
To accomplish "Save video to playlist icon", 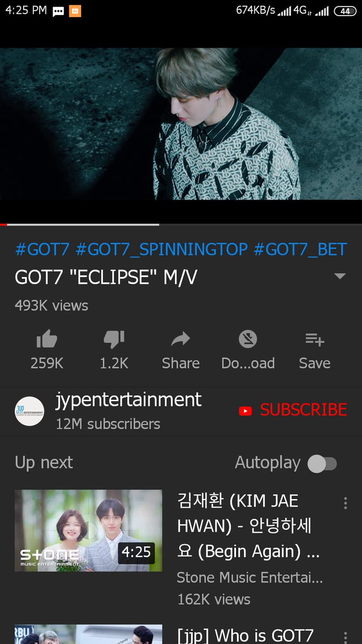I will pos(315,339).
